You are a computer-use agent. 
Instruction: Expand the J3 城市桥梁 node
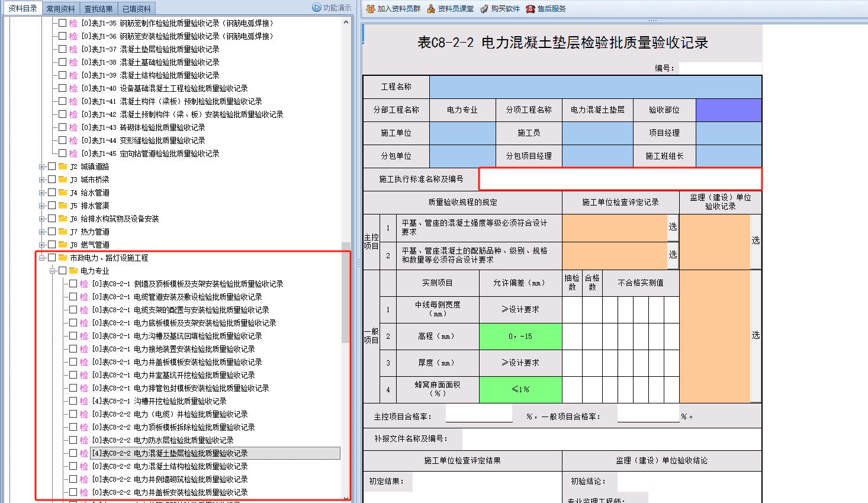pyautogui.click(x=42, y=180)
